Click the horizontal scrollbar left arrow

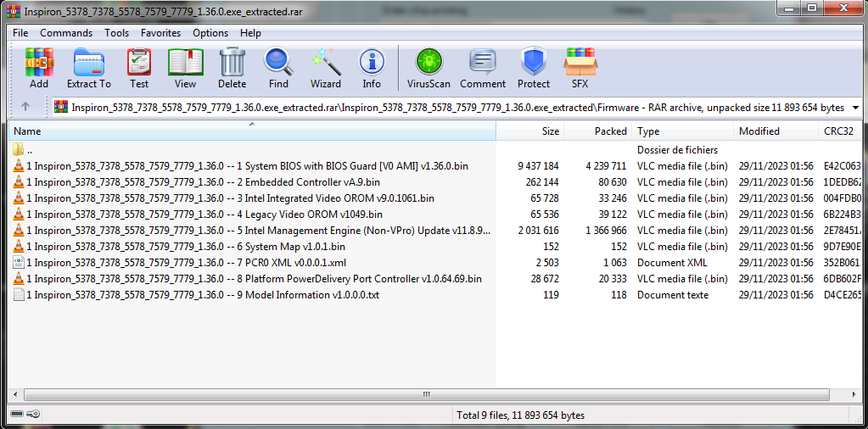click(x=15, y=395)
